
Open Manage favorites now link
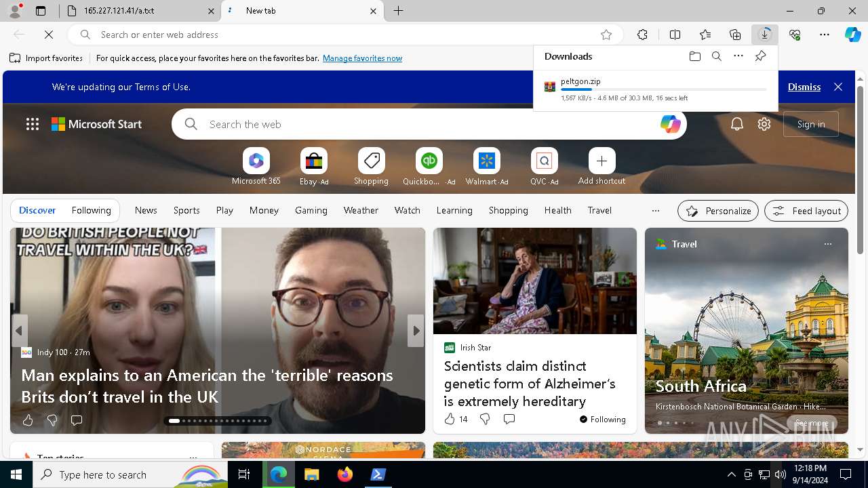362,58
